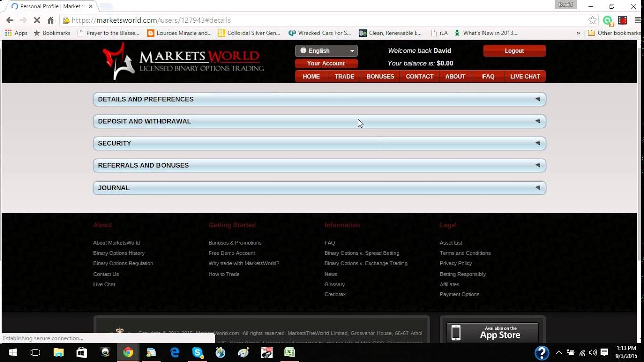Start a LIVE CHAT from the menu

click(525, 77)
